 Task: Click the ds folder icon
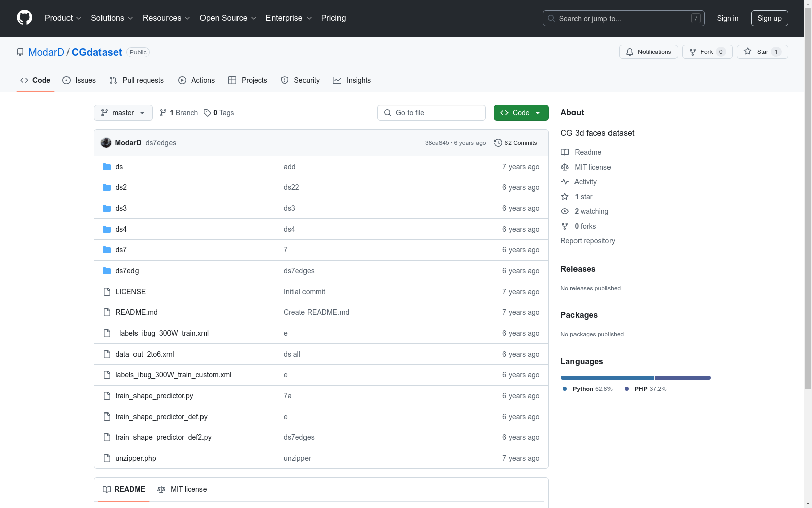click(x=107, y=167)
